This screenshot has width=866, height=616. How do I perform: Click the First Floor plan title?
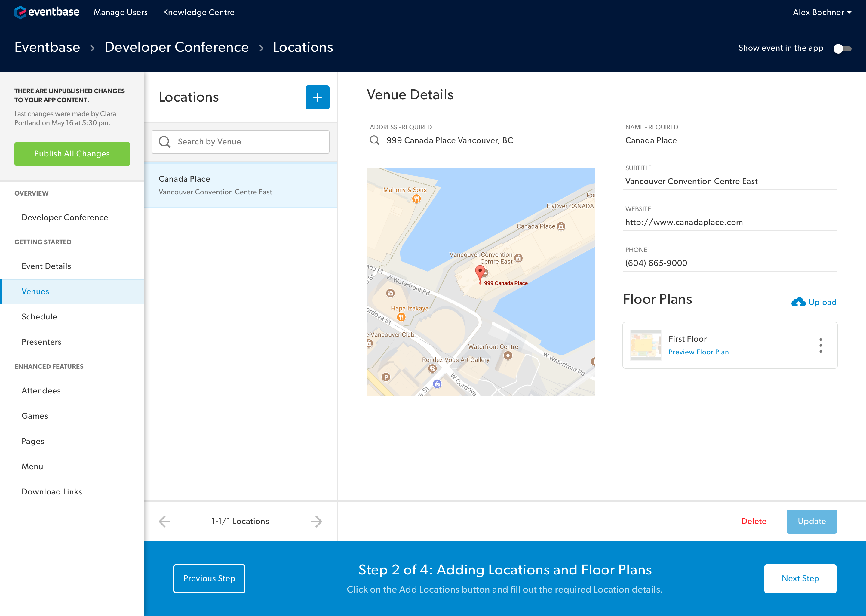click(x=687, y=339)
